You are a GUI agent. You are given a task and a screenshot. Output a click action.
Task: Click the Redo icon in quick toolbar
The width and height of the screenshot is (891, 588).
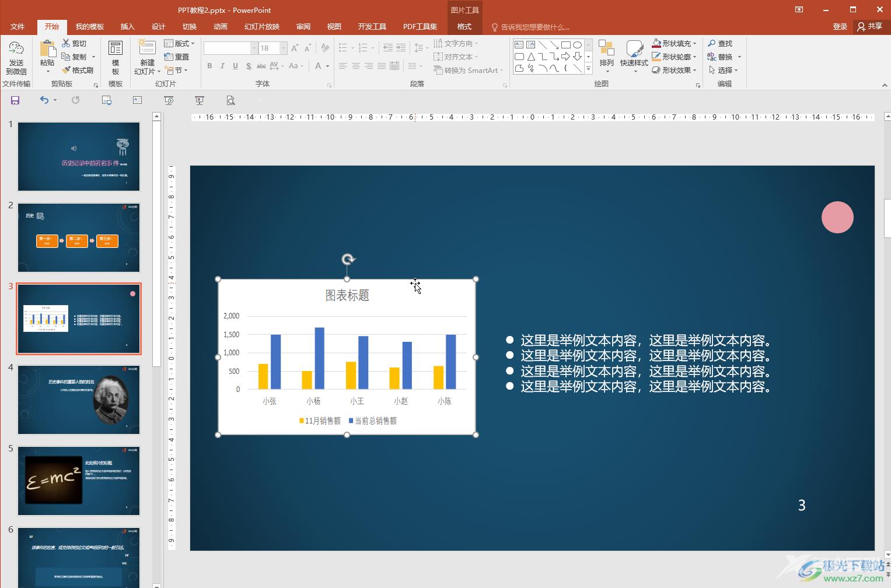[x=75, y=100]
